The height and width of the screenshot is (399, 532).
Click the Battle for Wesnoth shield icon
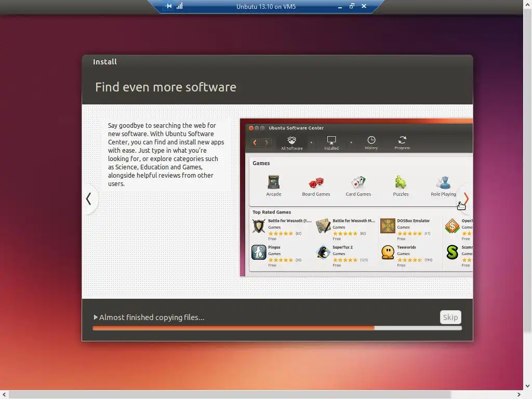[x=259, y=226]
